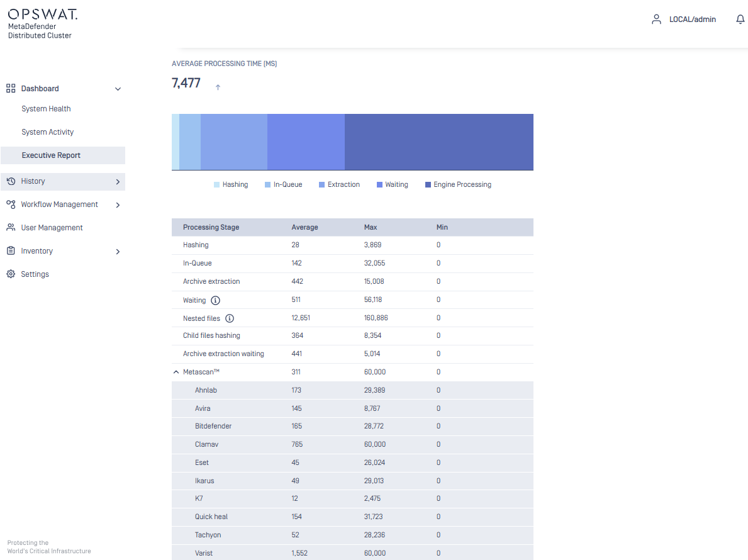Viewport: 748px width, 560px height.
Task: Open the System Activity page
Action: tap(48, 132)
